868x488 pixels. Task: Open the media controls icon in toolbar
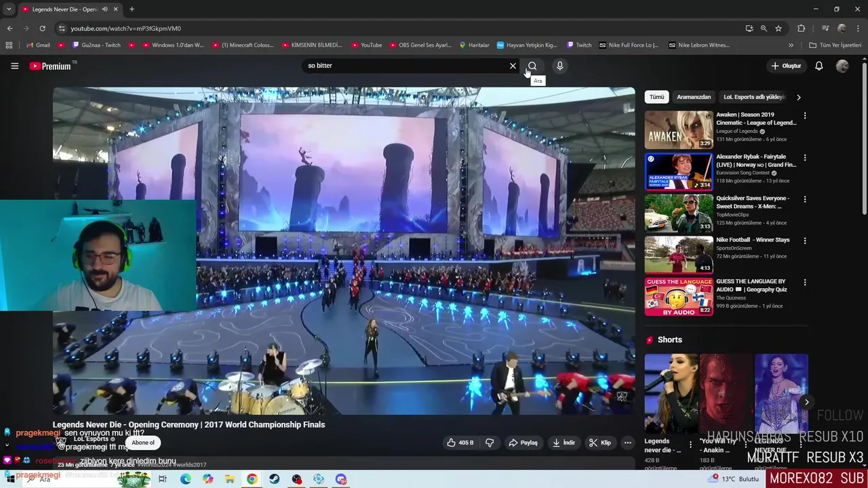pyautogui.click(x=825, y=28)
